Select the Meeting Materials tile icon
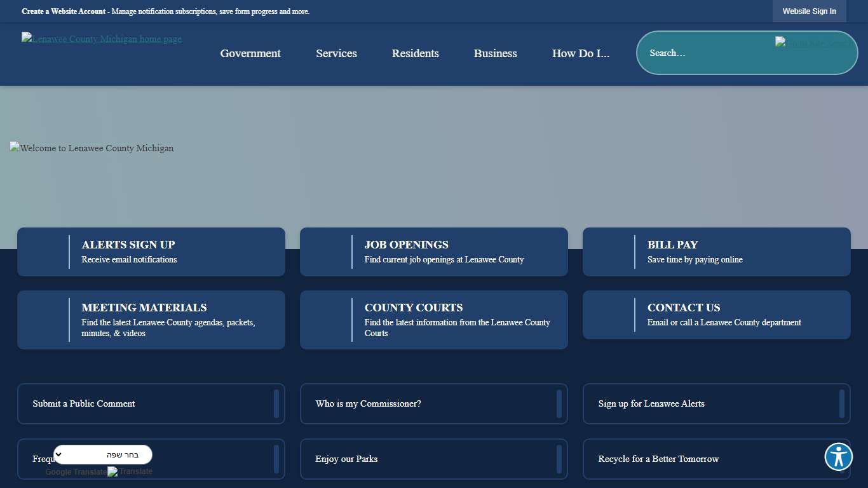 point(43,320)
